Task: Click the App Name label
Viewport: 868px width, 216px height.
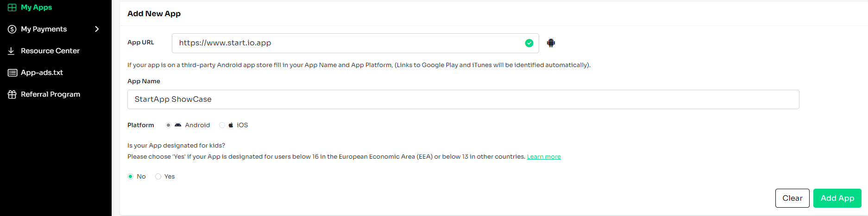Action: (144, 81)
